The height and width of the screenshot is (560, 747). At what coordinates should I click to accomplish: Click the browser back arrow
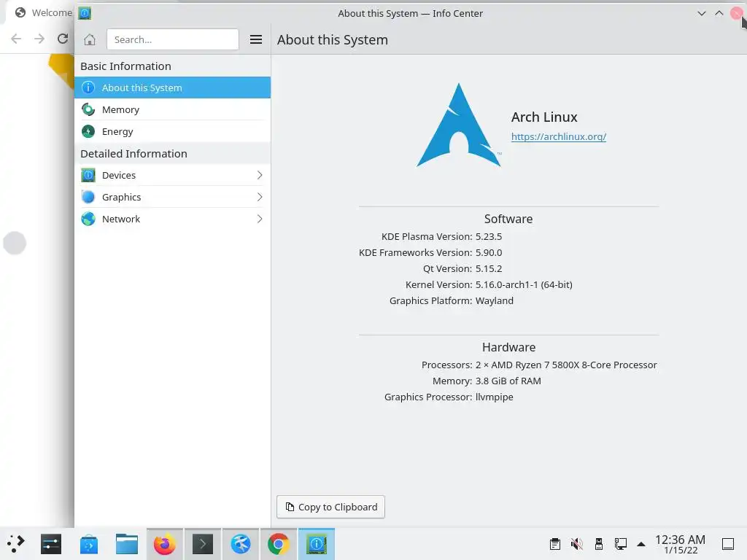pyautogui.click(x=16, y=39)
